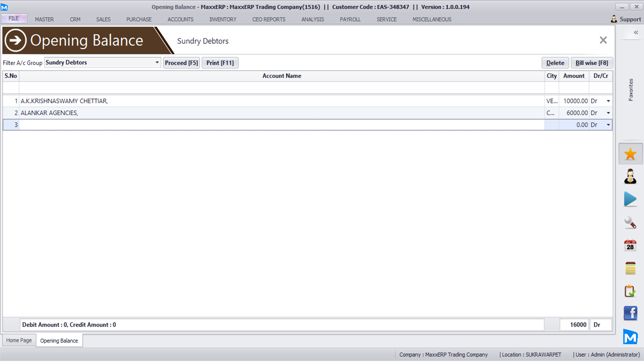Open the Filter A/c Group dropdown

click(x=157, y=63)
